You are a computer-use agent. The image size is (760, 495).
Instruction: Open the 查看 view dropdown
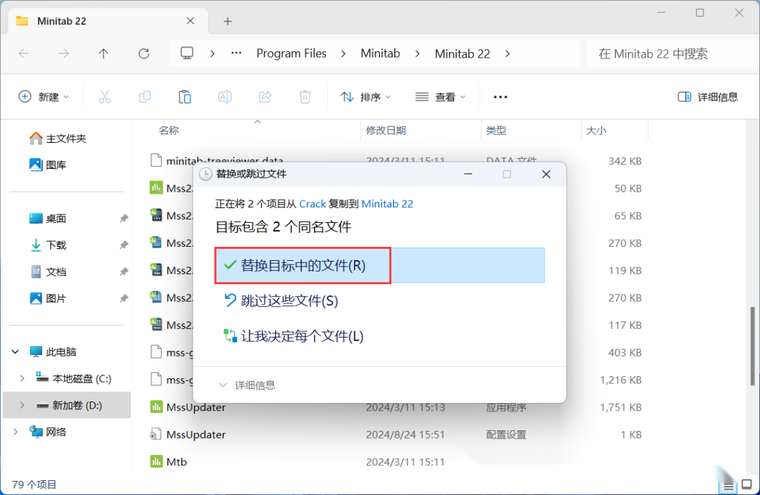click(440, 97)
